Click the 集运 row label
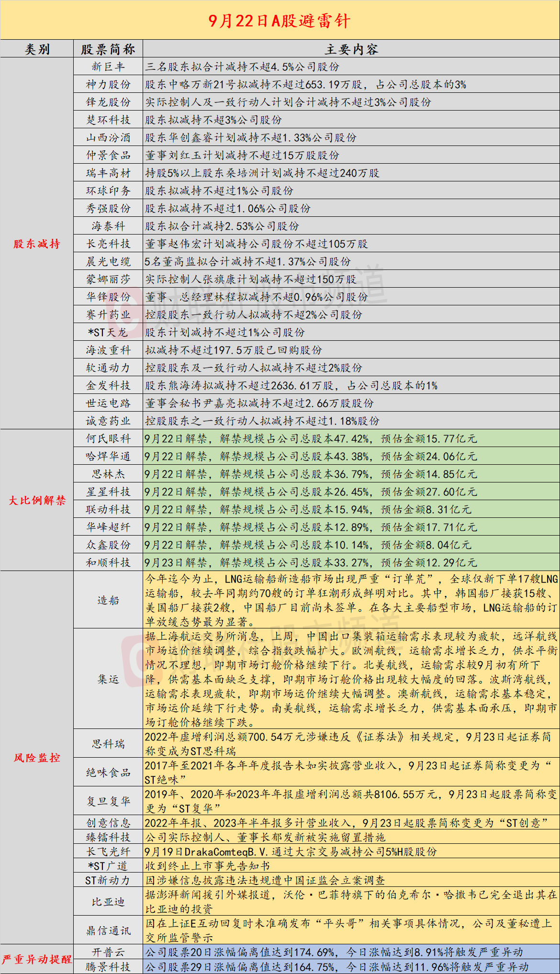The width and height of the screenshot is (560, 974). coord(108,679)
